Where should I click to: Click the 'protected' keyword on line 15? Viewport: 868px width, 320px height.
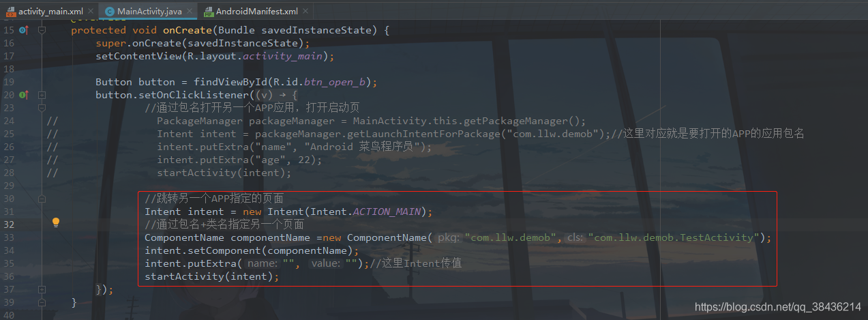pos(98,30)
